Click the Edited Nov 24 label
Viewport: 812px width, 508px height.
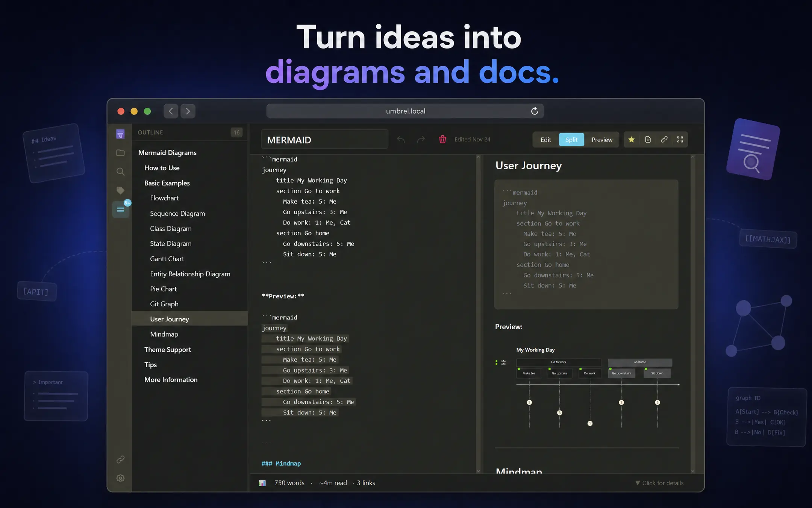[472, 140]
